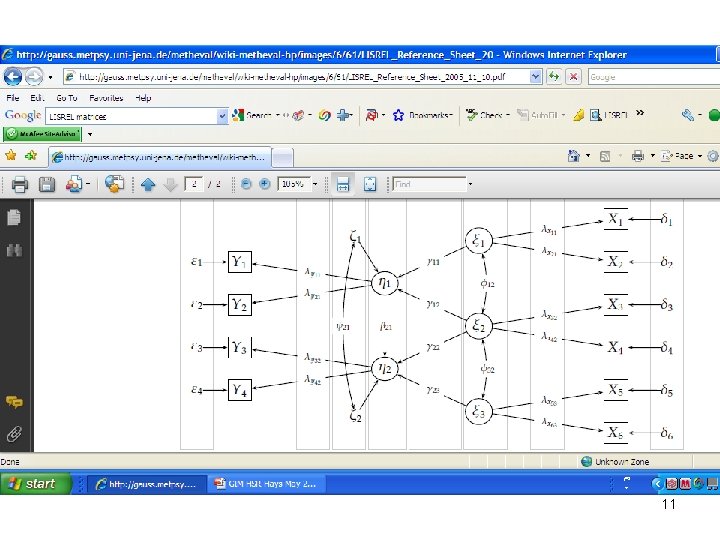The height and width of the screenshot is (540, 720).
Task: Open the File menu
Action: click(x=12, y=98)
